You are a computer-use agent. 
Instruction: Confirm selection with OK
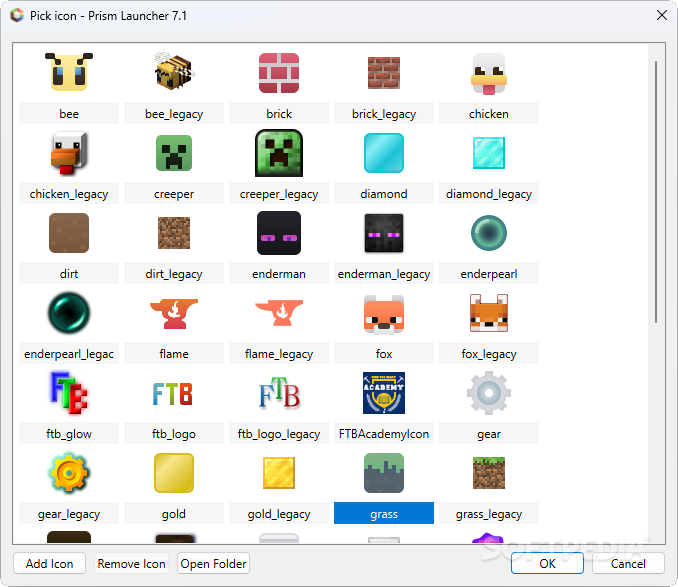tap(547, 563)
